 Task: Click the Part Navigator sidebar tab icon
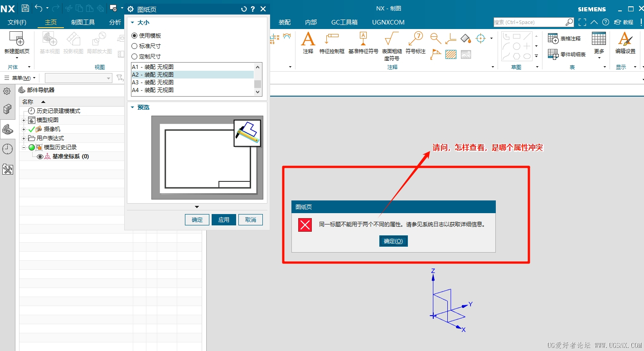(8, 130)
